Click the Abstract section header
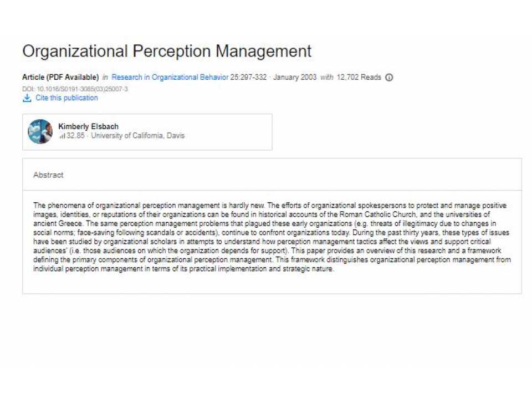This screenshot has width=532, height=399. pyautogui.click(x=48, y=175)
